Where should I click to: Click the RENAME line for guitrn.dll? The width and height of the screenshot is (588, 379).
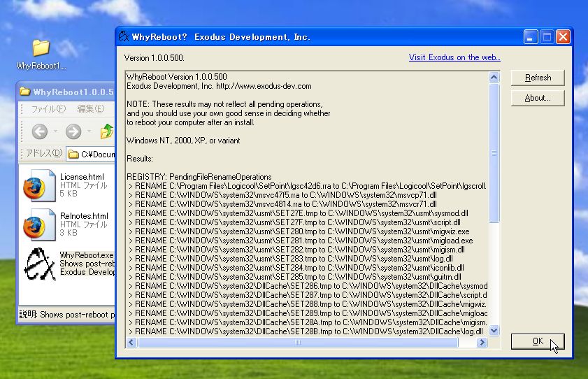click(x=294, y=277)
